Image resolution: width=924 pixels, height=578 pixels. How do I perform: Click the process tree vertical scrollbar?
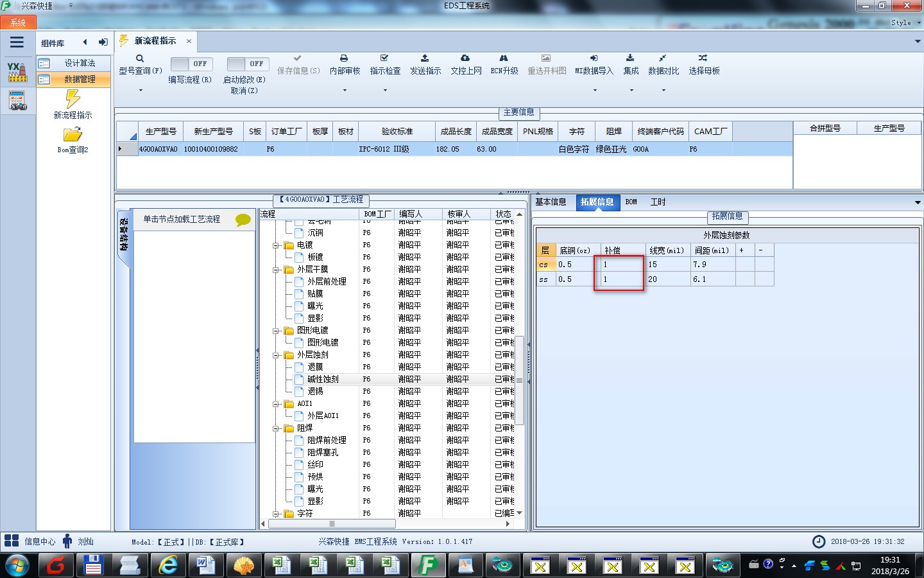(x=520, y=379)
